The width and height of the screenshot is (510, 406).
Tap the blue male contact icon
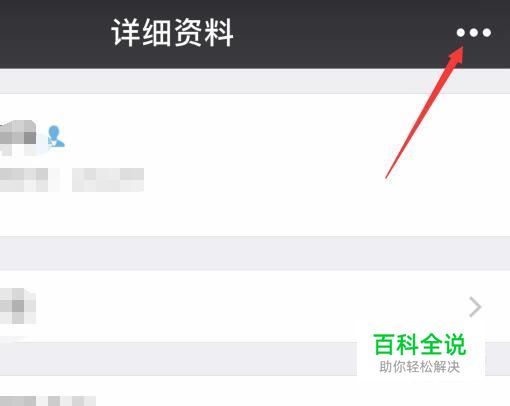click(x=56, y=136)
